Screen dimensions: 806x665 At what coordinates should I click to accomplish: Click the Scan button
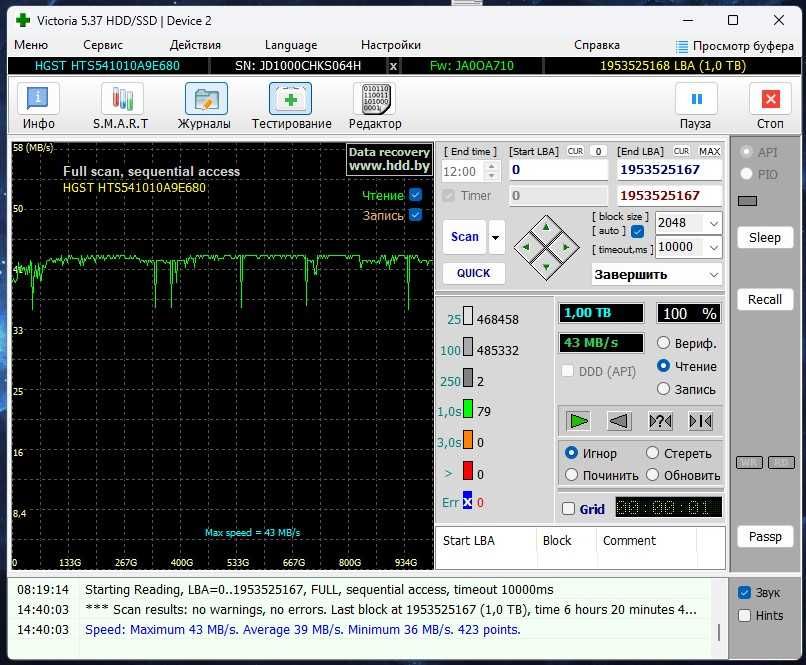(x=464, y=237)
